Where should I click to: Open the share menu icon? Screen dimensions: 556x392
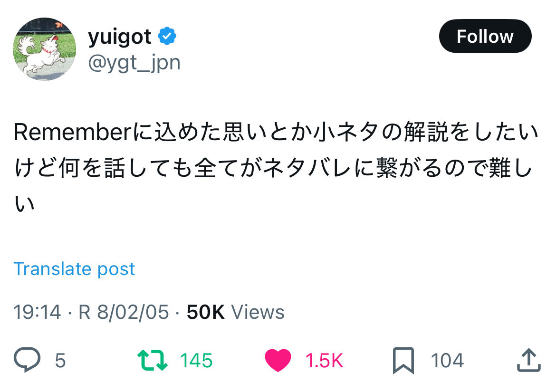pos(528,361)
